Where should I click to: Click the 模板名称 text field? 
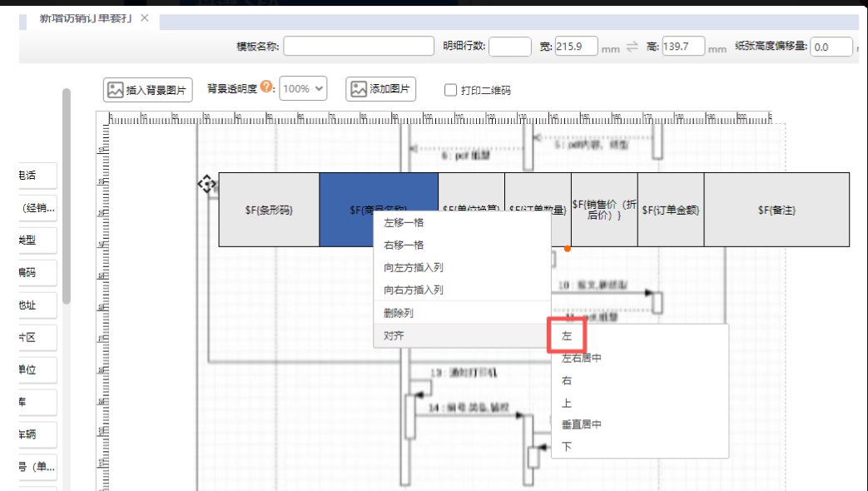coord(359,47)
